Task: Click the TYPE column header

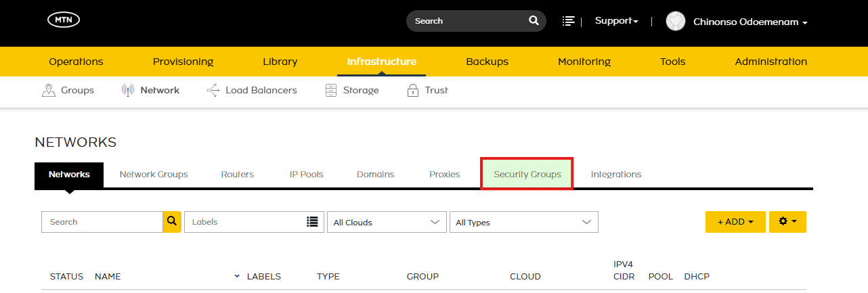Action: click(328, 277)
